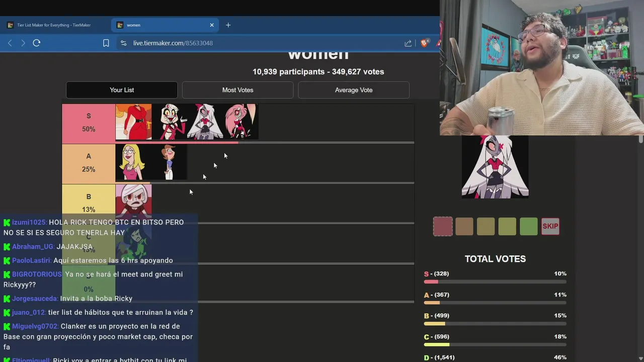
Task: Click the current character image to vote
Action: [x=495, y=166]
